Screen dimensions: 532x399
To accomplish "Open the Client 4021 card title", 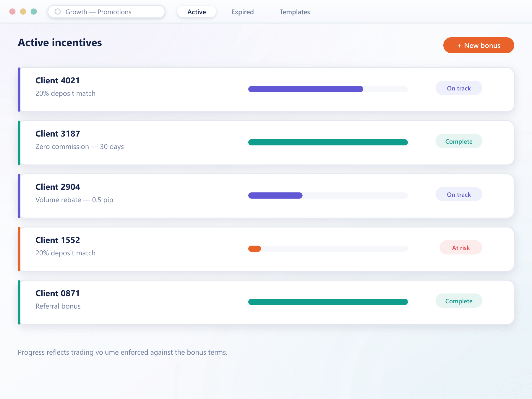I will [58, 80].
